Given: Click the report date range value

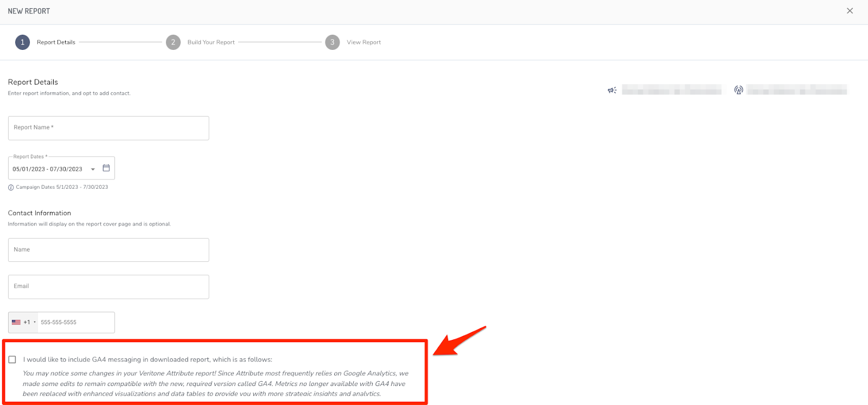Looking at the screenshot, I should (48, 169).
